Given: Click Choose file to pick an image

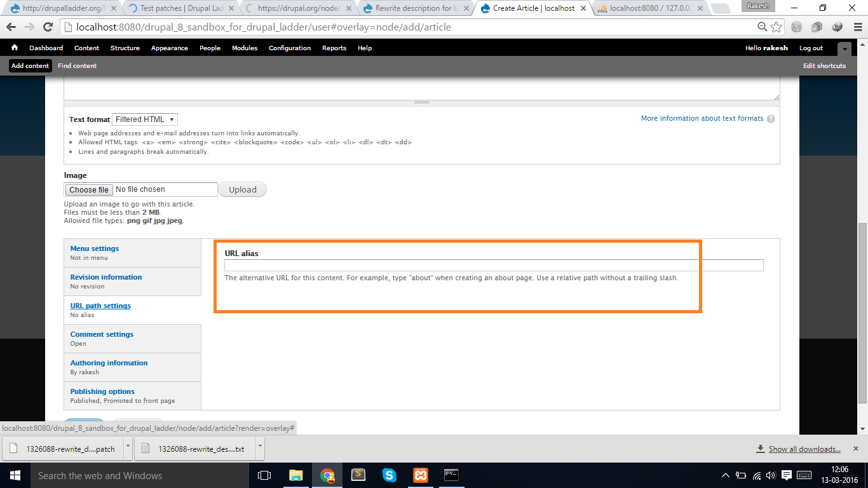Looking at the screenshot, I should tap(88, 189).
